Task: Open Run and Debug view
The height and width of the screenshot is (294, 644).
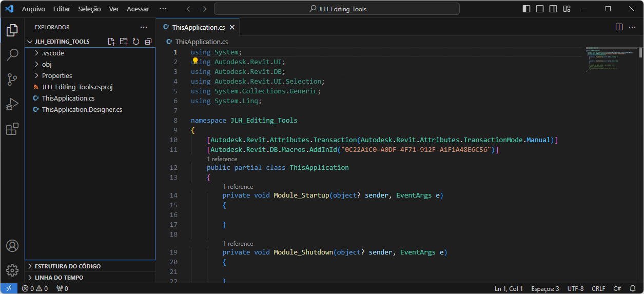Action: [x=12, y=104]
